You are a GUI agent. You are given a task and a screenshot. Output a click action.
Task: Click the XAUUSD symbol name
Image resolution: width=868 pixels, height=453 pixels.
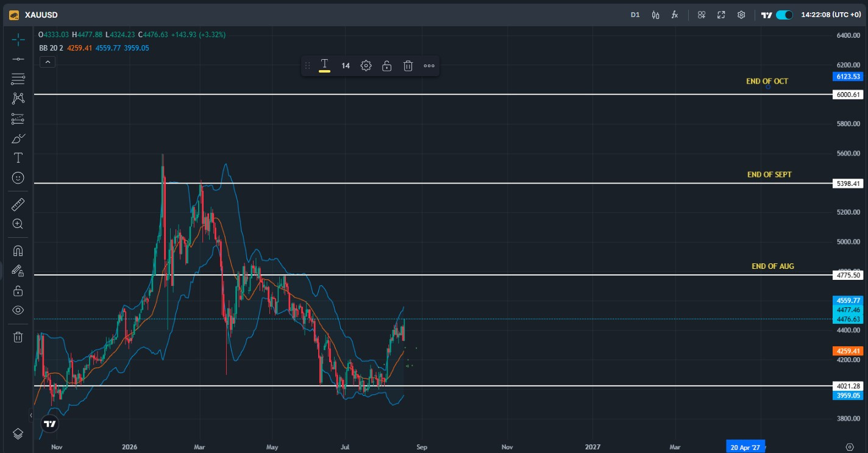(41, 15)
